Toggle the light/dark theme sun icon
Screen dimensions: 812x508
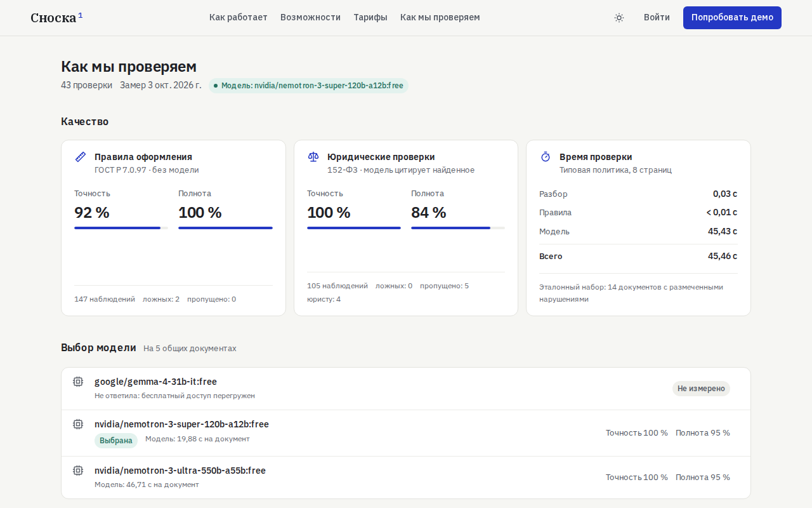pos(619,18)
